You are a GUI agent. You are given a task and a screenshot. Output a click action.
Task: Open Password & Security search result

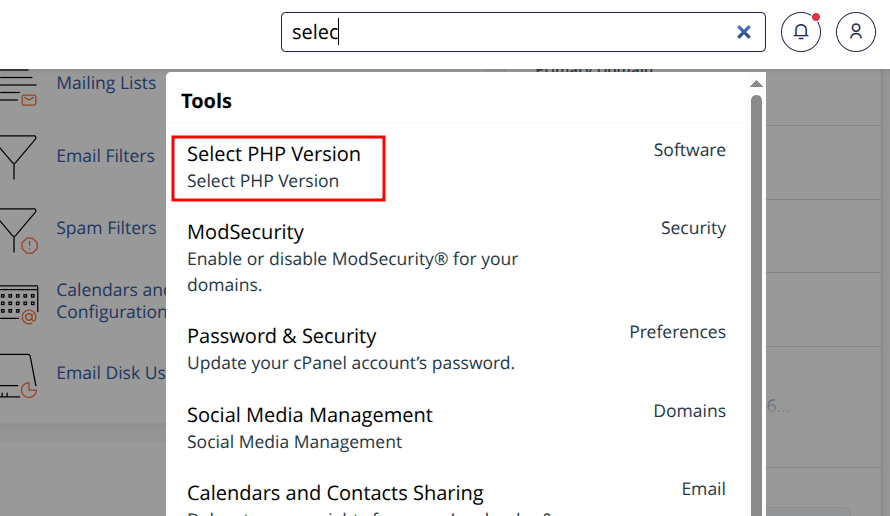(x=282, y=336)
